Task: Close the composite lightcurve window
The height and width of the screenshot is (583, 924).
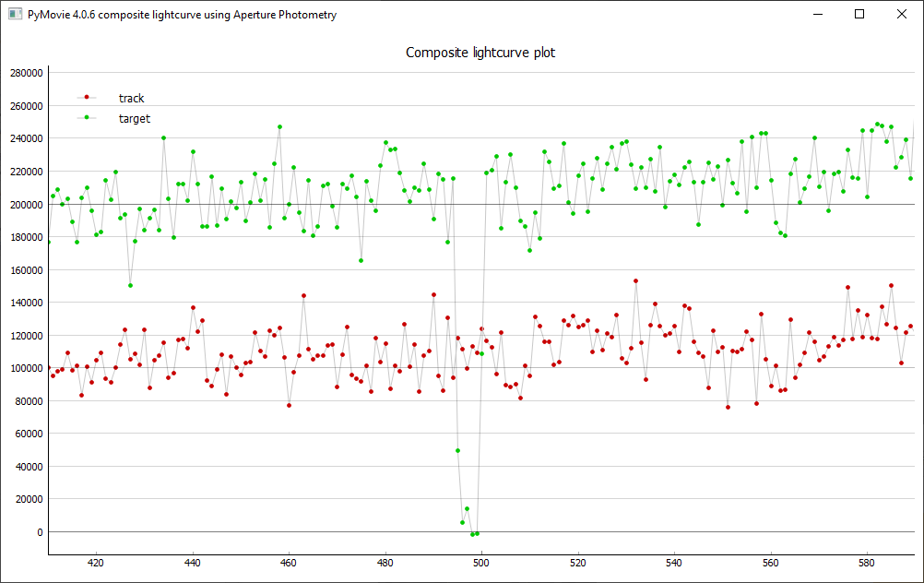Action: [902, 15]
